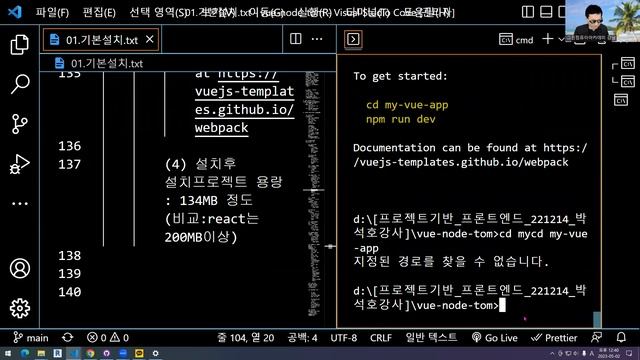Viewport: 640px width, 360px height.
Task: Select the lower split cmd terminal
Action: (x=627, y=82)
